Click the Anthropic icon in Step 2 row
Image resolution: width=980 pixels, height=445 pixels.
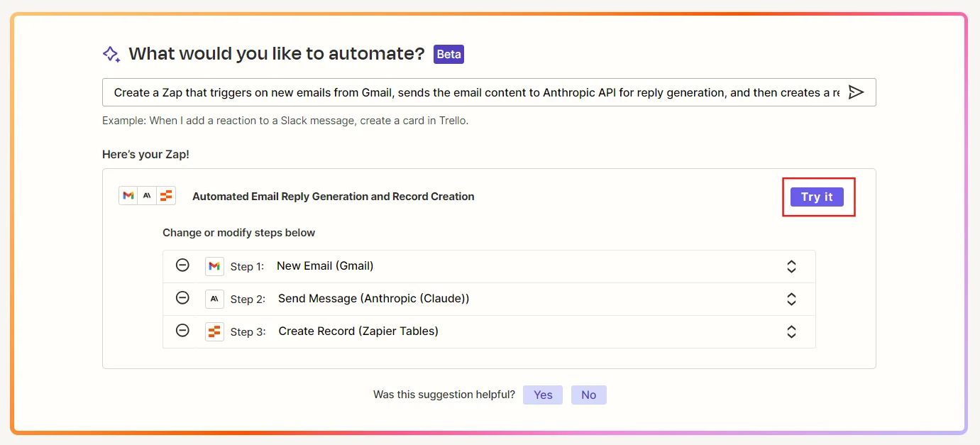pyautogui.click(x=214, y=299)
